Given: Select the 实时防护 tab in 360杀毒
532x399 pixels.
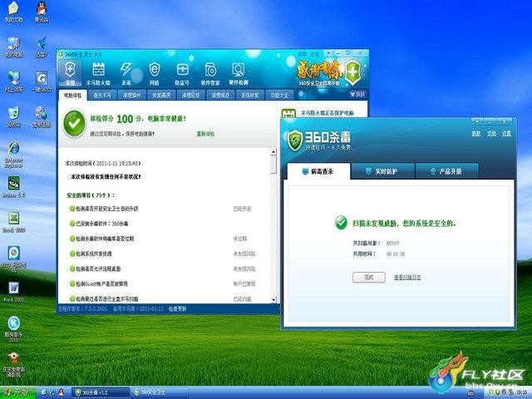Looking at the screenshot, I should [x=382, y=171].
